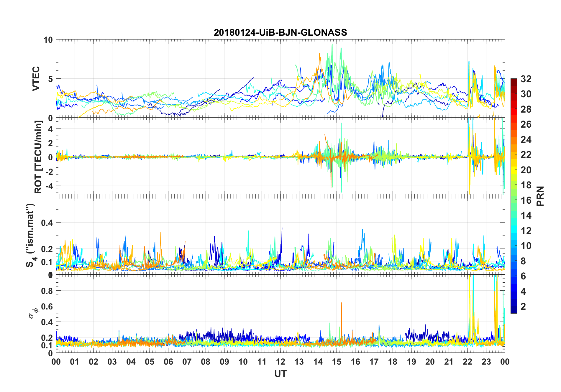This screenshot has width=561, height=392.
Task: Click colorbar tick label 22
Action: coord(526,155)
